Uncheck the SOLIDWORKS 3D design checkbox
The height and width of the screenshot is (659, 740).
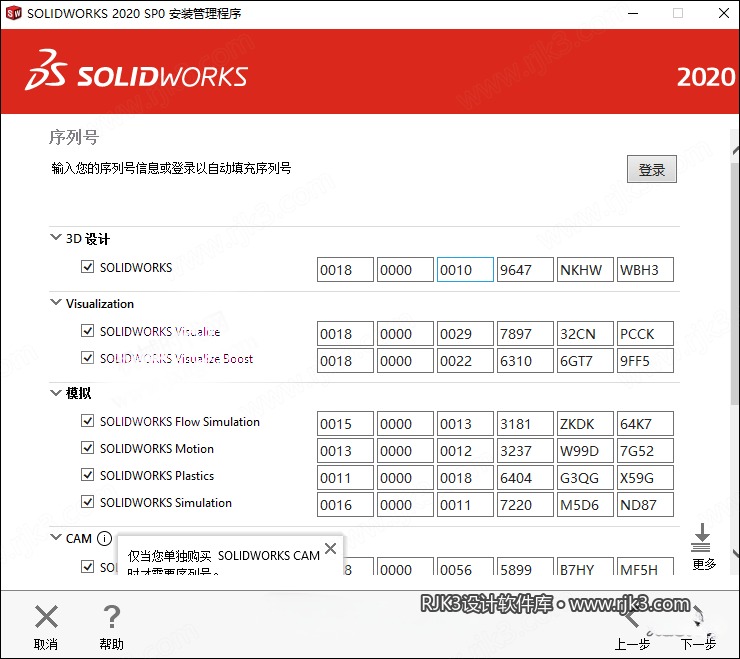point(87,267)
